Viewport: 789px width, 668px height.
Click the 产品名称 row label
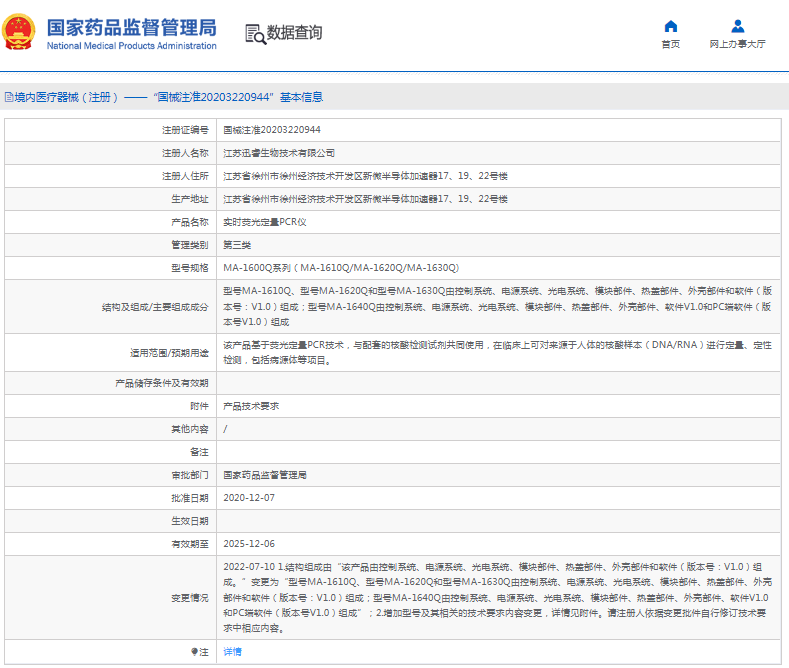click(190, 222)
